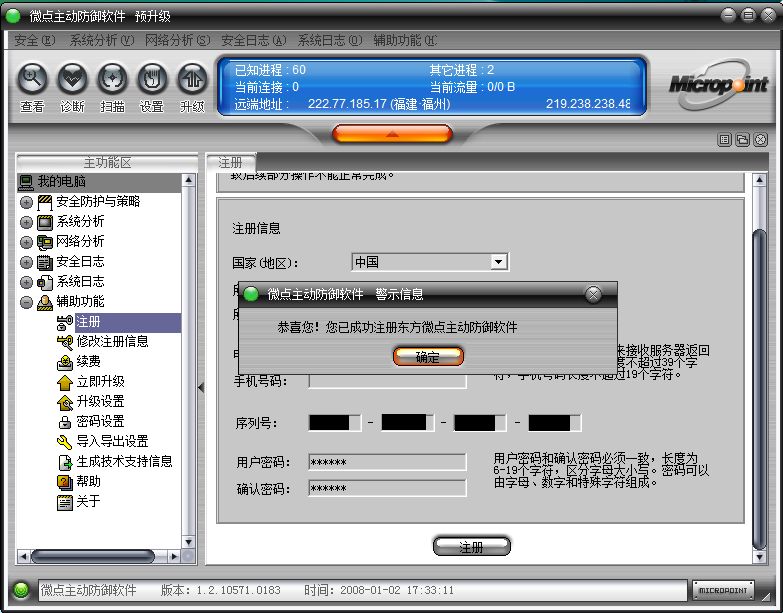Click the 安全防护与策略 barrier icon
Screen dimensions: 783x613
[45, 202]
